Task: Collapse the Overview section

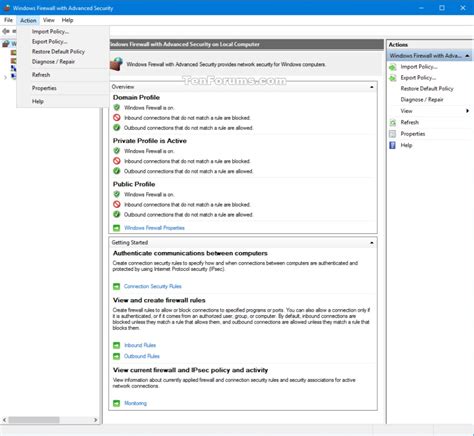Action: pyautogui.click(x=372, y=87)
